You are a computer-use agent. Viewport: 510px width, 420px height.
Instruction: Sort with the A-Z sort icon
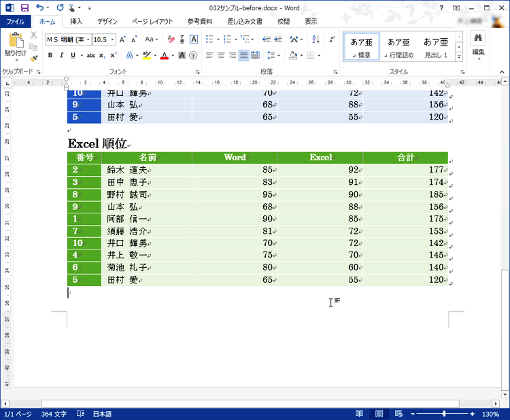(316, 39)
